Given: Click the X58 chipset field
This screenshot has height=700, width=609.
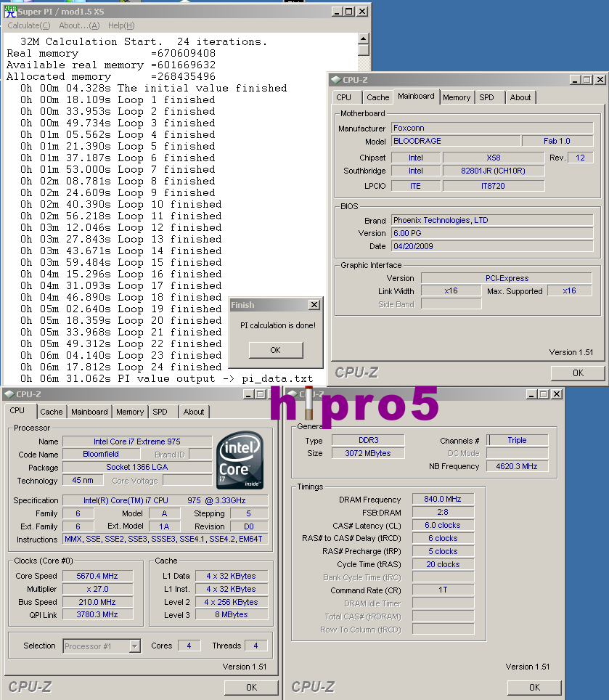Looking at the screenshot, I should click(x=494, y=158).
